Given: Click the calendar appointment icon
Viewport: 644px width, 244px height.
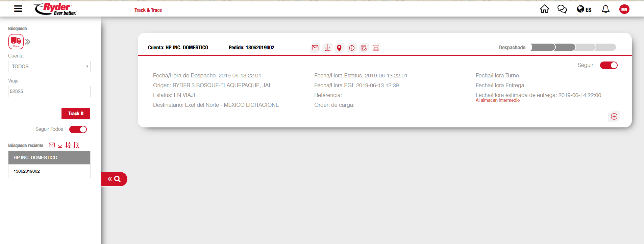Looking at the screenshot, I should [364, 48].
